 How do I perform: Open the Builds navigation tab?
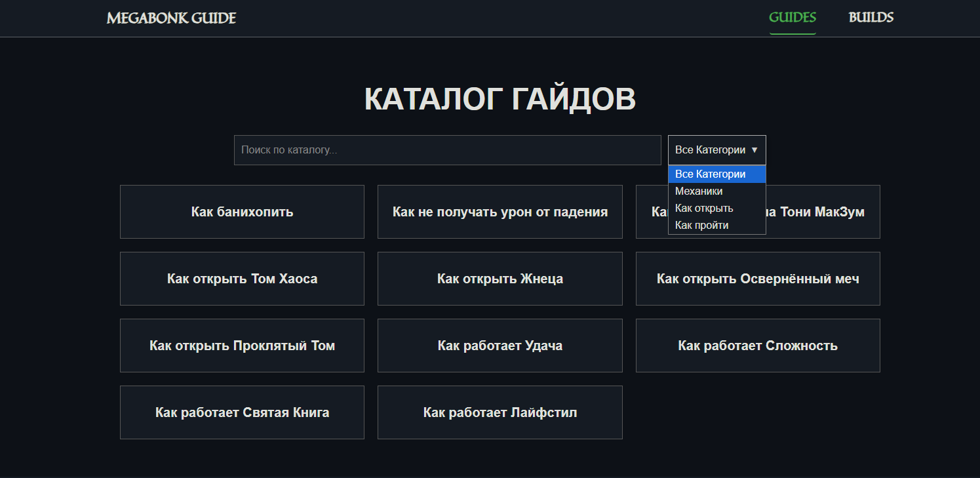(x=871, y=18)
